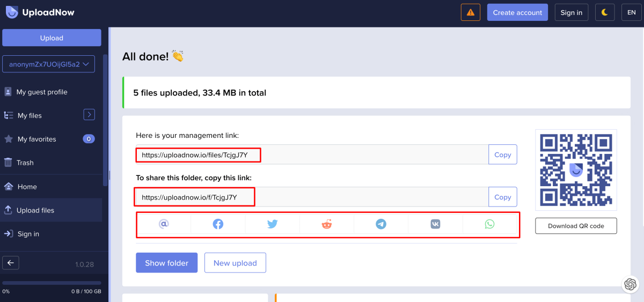Collapse the sidebar with back arrow
Image resolution: width=644 pixels, height=302 pixels.
[x=11, y=262]
